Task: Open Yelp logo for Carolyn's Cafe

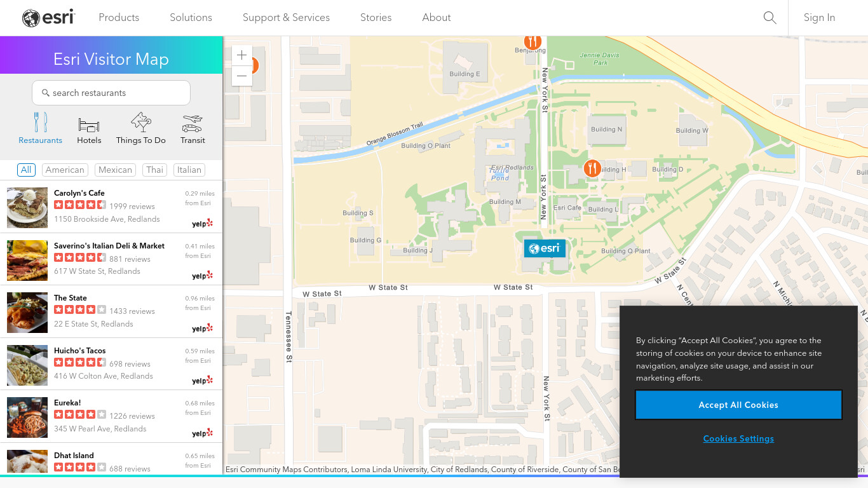Action: pyautogui.click(x=203, y=223)
